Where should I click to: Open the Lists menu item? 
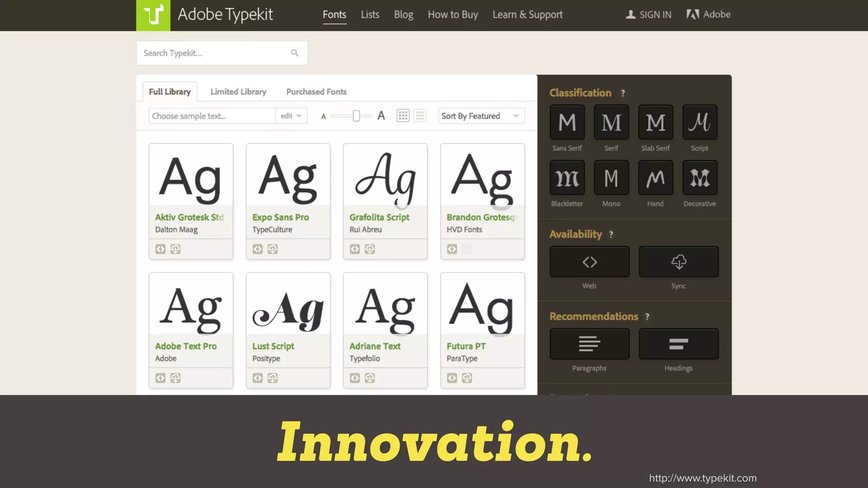tap(370, 15)
